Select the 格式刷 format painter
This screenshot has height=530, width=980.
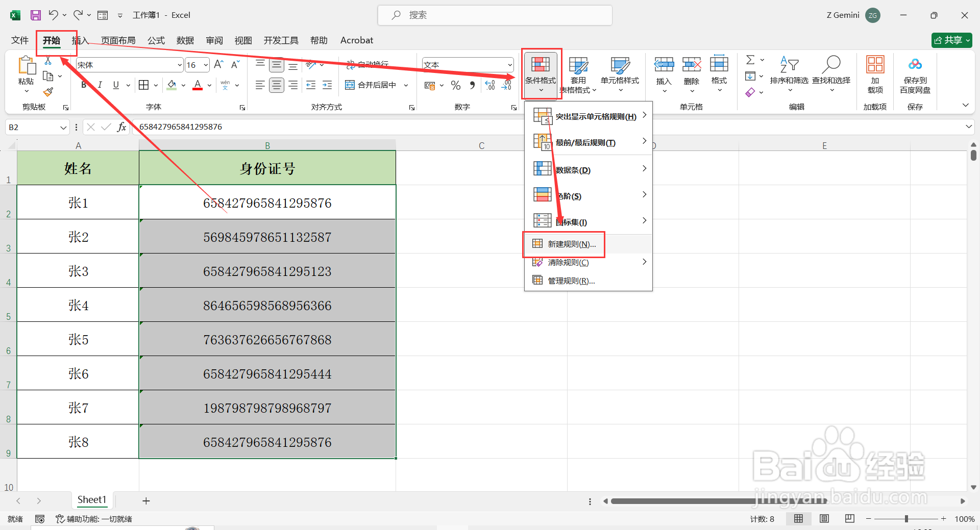(48, 92)
